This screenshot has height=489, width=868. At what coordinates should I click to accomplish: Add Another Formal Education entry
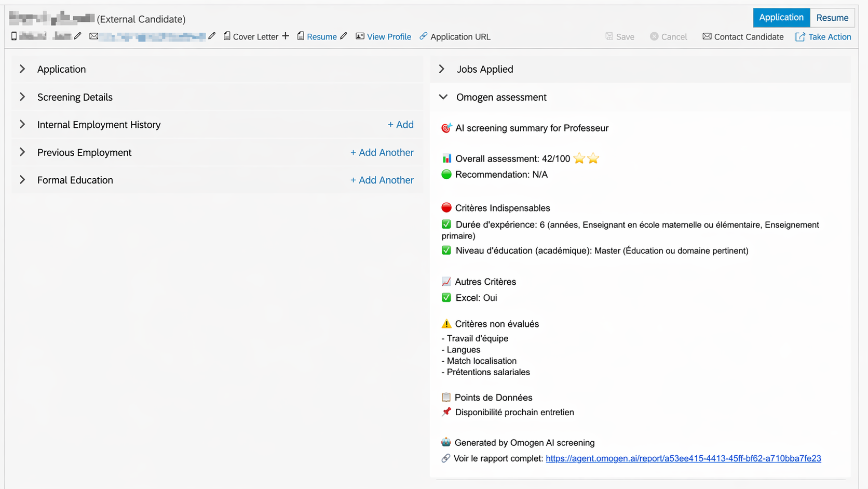(382, 180)
